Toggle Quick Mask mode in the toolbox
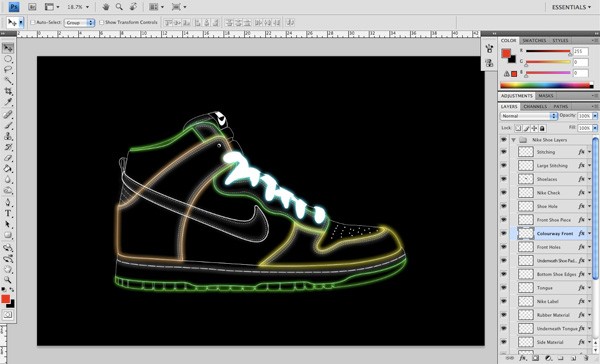The image size is (600, 364). [x=8, y=315]
